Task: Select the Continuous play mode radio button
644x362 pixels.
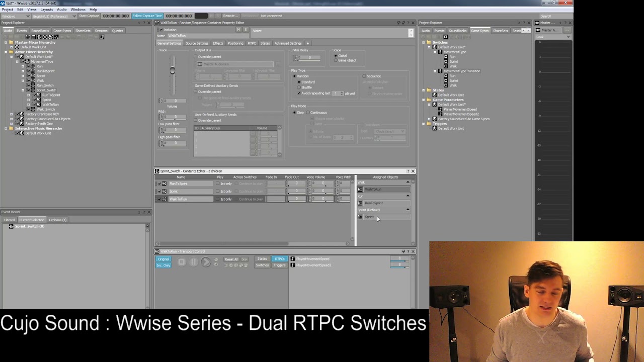Action: pyautogui.click(x=308, y=113)
